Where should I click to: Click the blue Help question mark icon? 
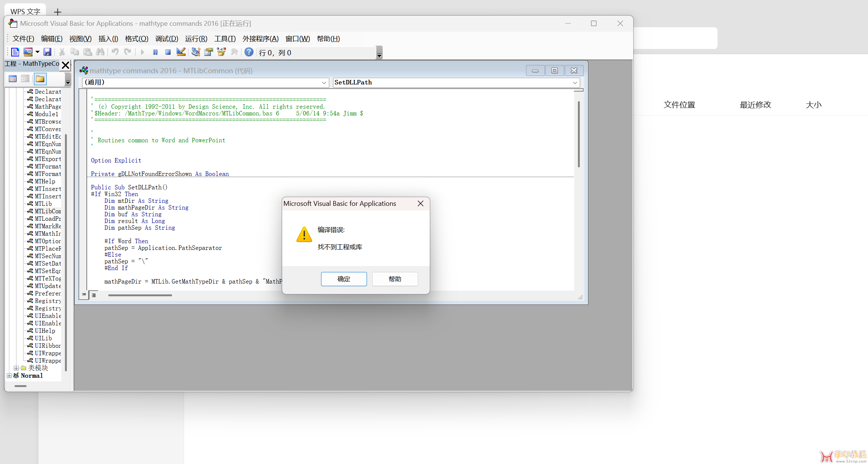249,52
